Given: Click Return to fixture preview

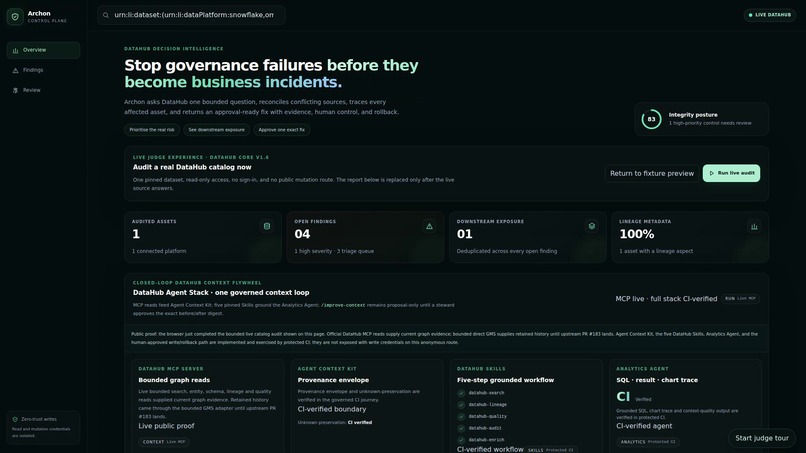Looking at the screenshot, I should tap(652, 173).
